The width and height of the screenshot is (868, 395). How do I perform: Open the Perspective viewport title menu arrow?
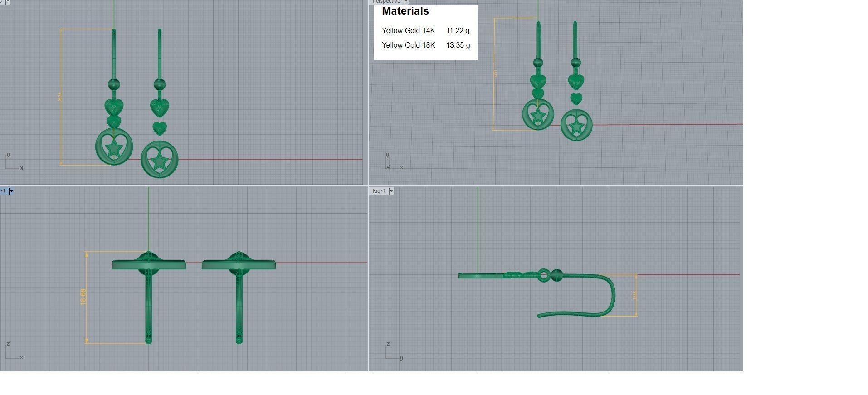(406, 2)
